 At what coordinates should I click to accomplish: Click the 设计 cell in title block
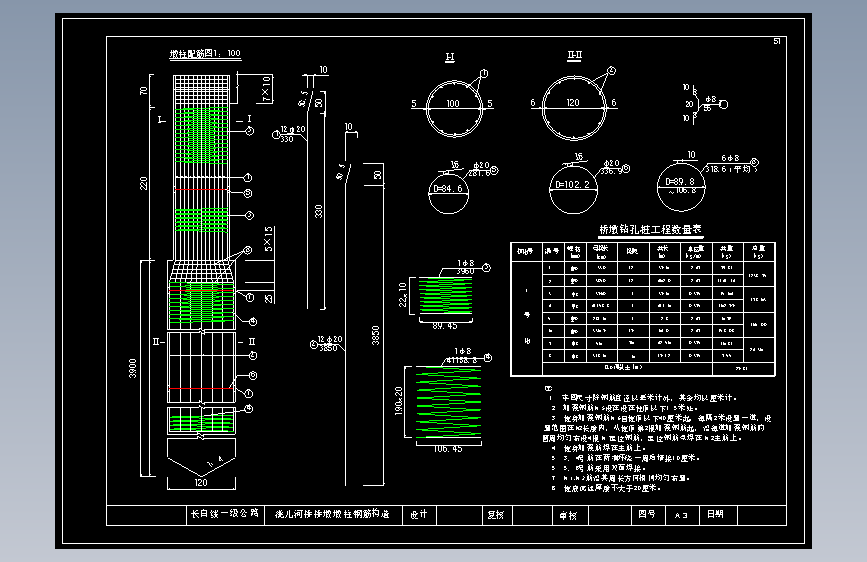pos(419,514)
